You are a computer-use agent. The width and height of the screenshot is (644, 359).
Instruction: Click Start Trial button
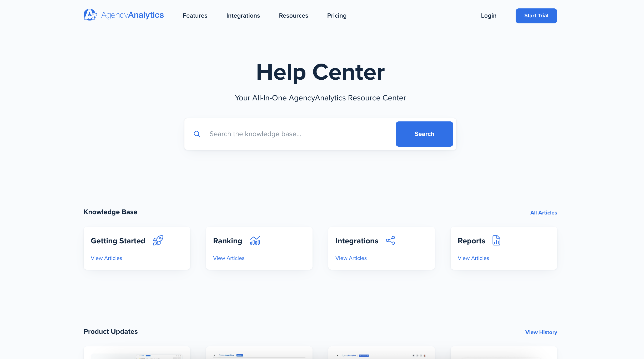[x=536, y=16]
